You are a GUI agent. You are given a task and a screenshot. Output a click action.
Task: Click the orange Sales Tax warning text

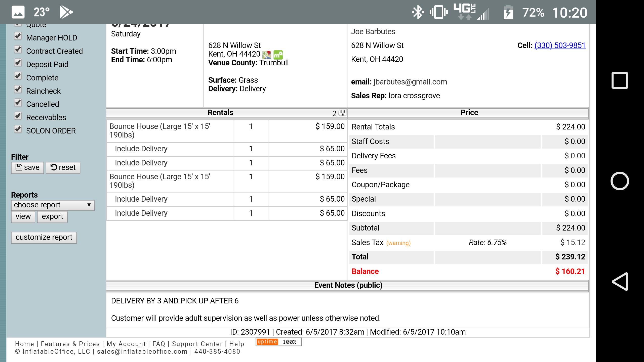[398, 243]
